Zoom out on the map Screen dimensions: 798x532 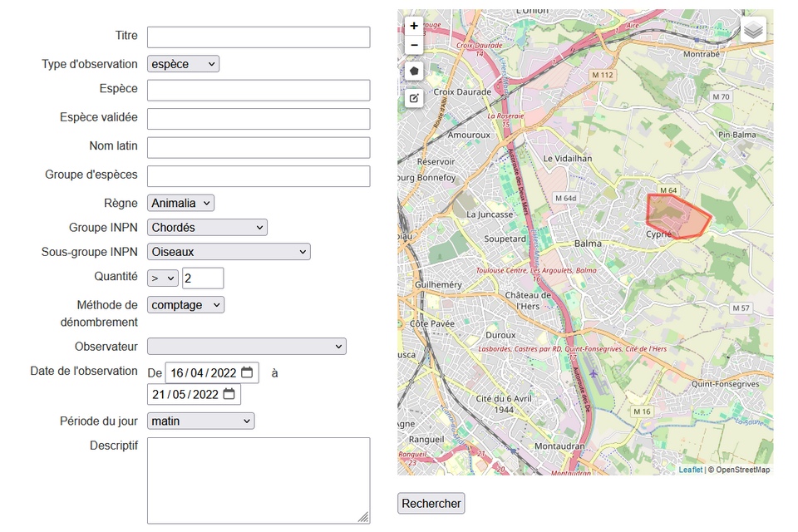pyautogui.click(x=414, y=45)
